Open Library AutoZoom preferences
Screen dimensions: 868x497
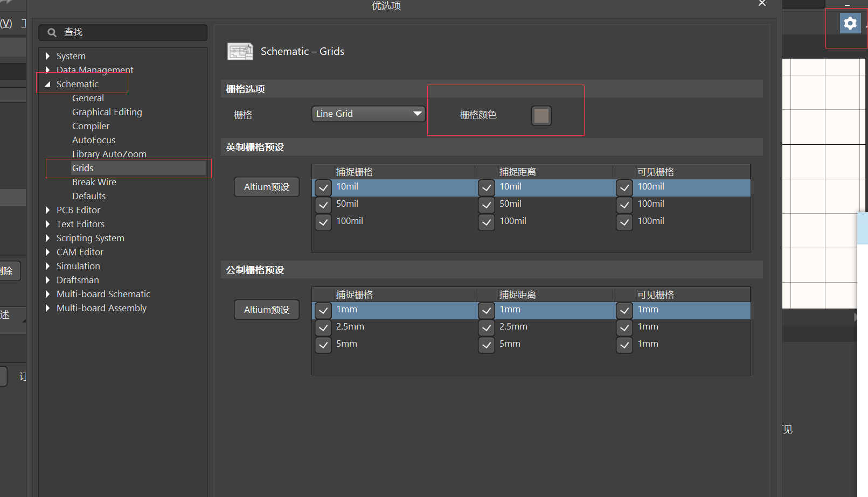pyautogui.click(x=109, y=154)
